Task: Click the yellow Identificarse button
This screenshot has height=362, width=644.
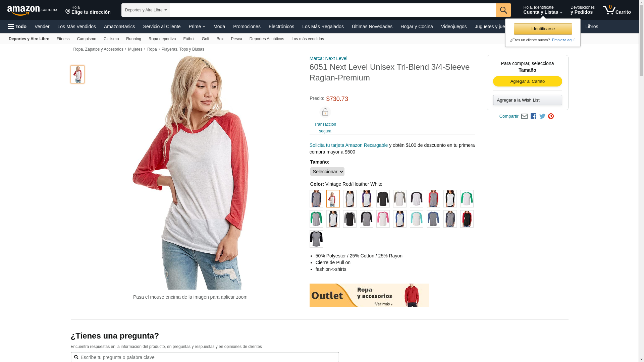Action: 543,29
